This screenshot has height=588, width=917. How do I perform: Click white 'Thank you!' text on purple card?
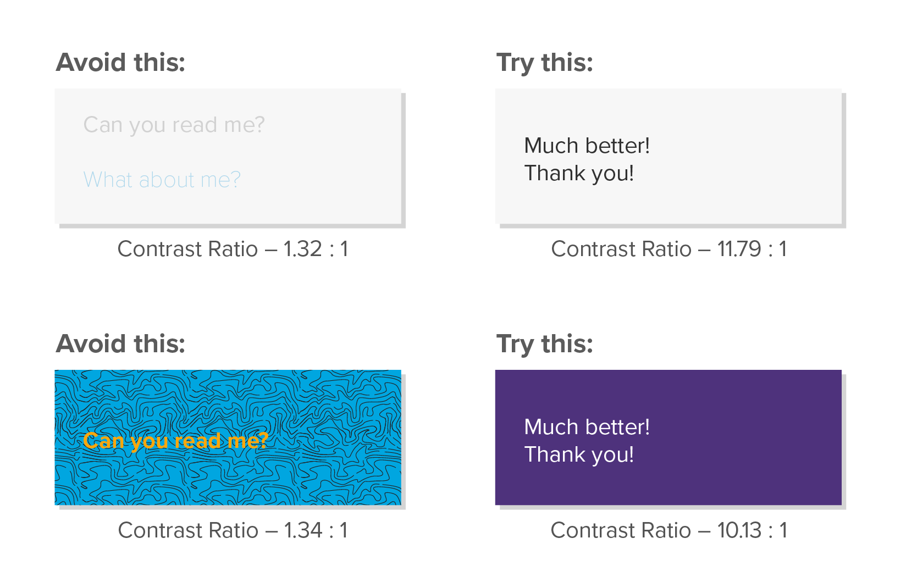click(579, 455)
